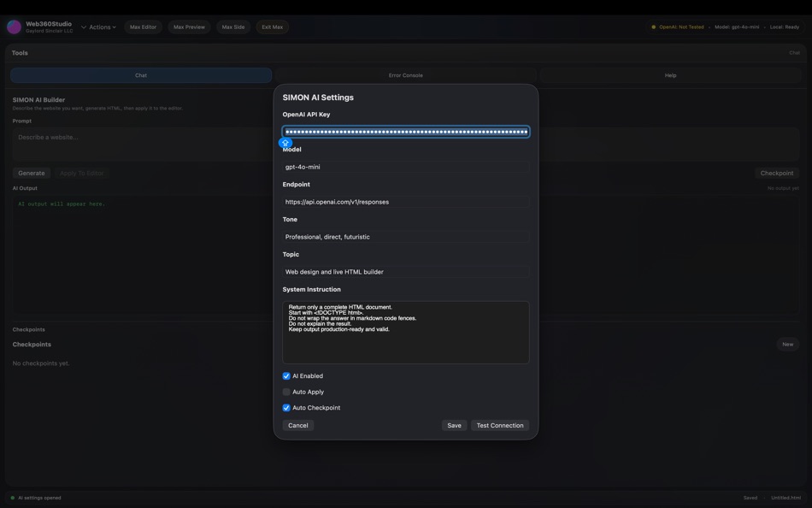The width and height of the screenshot is (812, 508).
Task: Select Max Editor mode
Action: (x=143, y=27)
